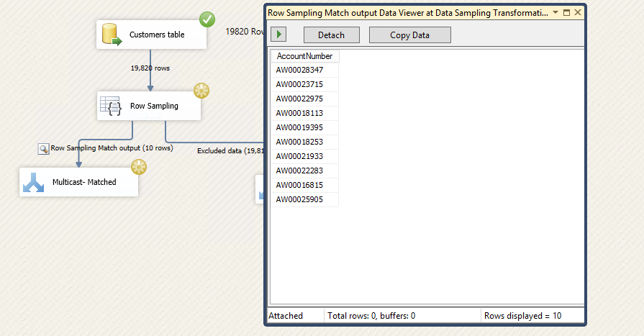Viewport: 644px width, 336px height.
Task: Click the data viewer magnifier icon on match path
Action: [44, 149]
